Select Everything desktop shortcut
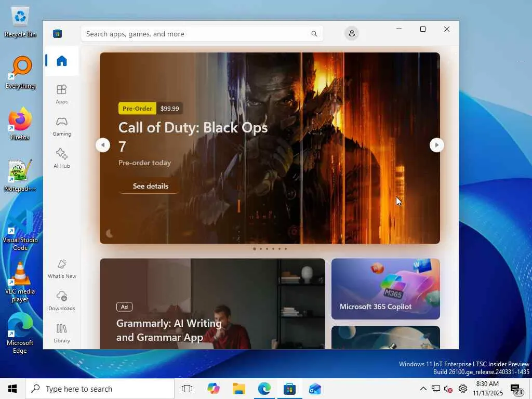 [x=20, y=73]
